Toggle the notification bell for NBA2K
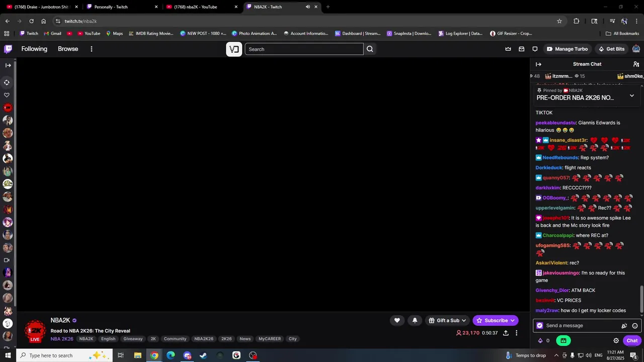This screenshot has width=644, height=362. tap(415, 320)
